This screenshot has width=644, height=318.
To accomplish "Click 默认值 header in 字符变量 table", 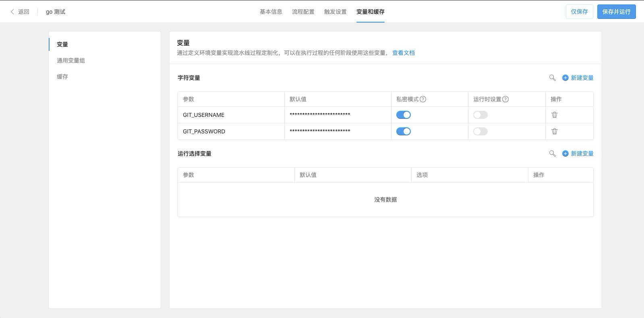I will point(298,99).
